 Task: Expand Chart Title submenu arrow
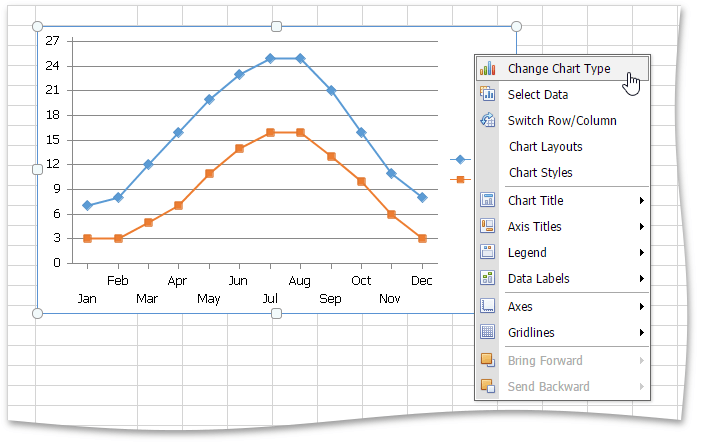(x=642, y=200)
